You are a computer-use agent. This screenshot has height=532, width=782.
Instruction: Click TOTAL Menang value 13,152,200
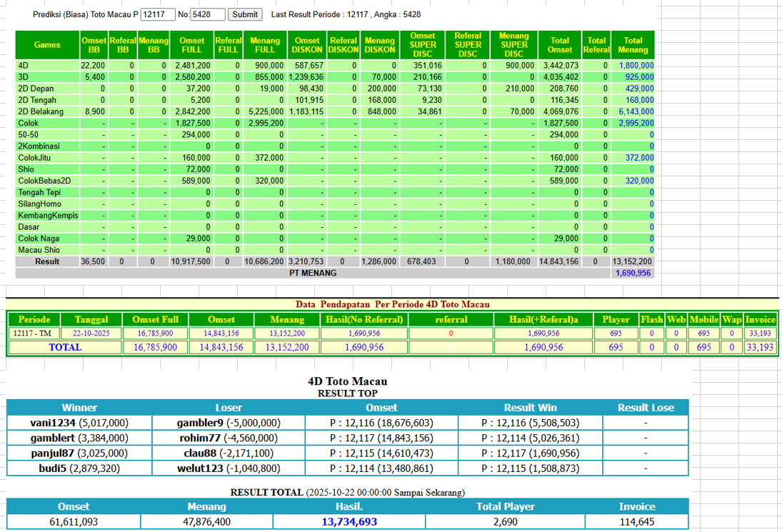click(287, 347)
